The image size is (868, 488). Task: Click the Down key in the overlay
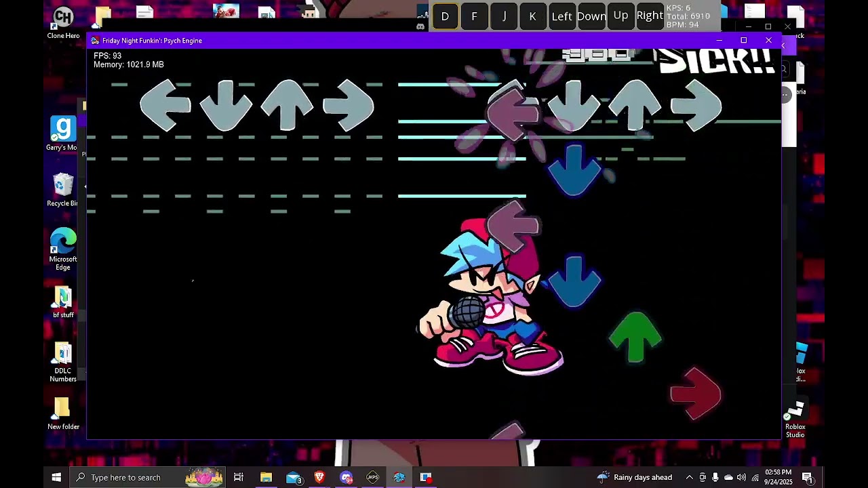coord(591,16)
